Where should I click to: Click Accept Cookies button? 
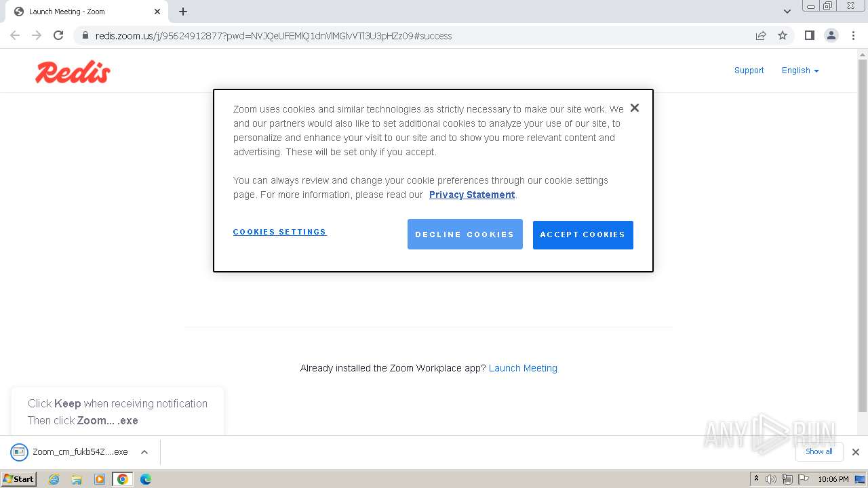[583, 235]
